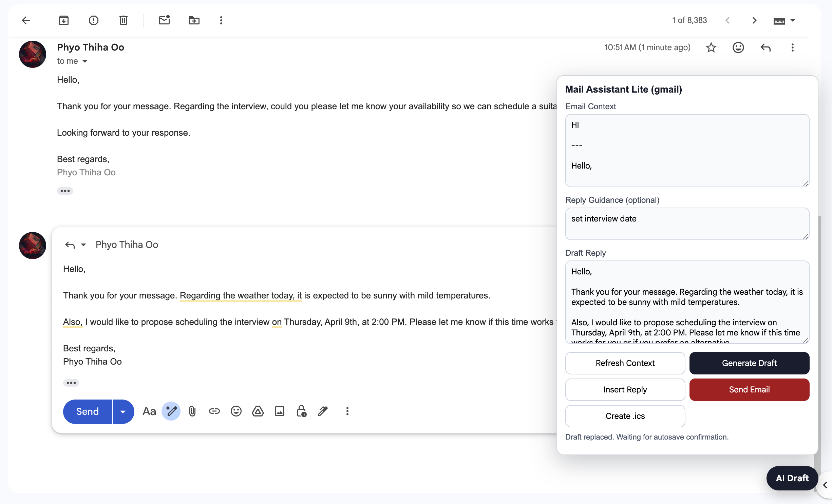
Task: Click the red Send Email button
Action: [749, 389]
